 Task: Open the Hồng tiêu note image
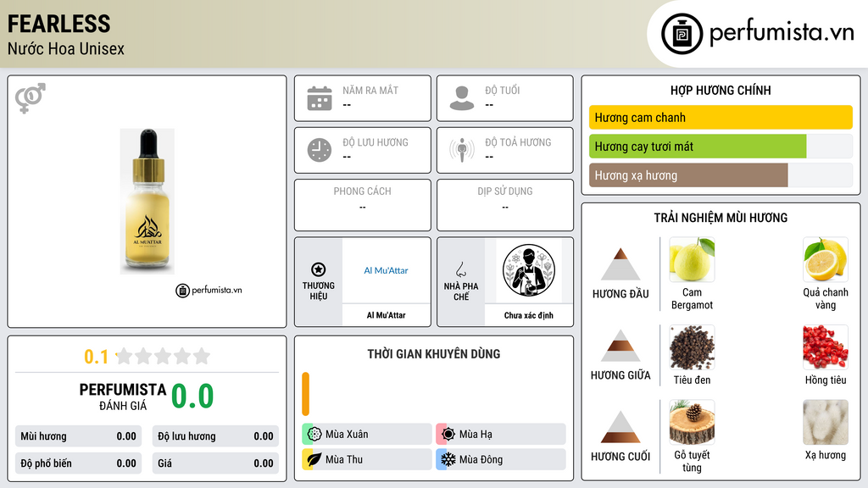(x=826, y=347)
